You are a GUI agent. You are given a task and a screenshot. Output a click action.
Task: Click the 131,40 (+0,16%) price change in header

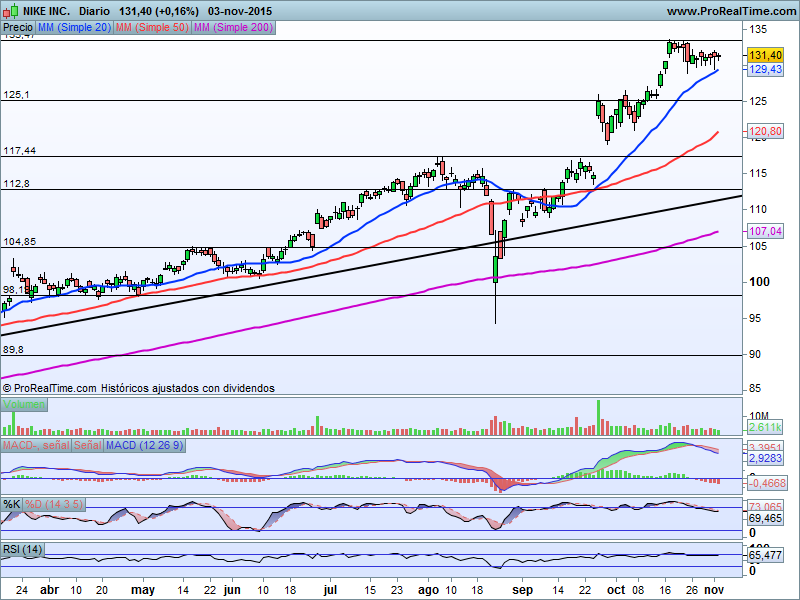click(x=159, y=11)
